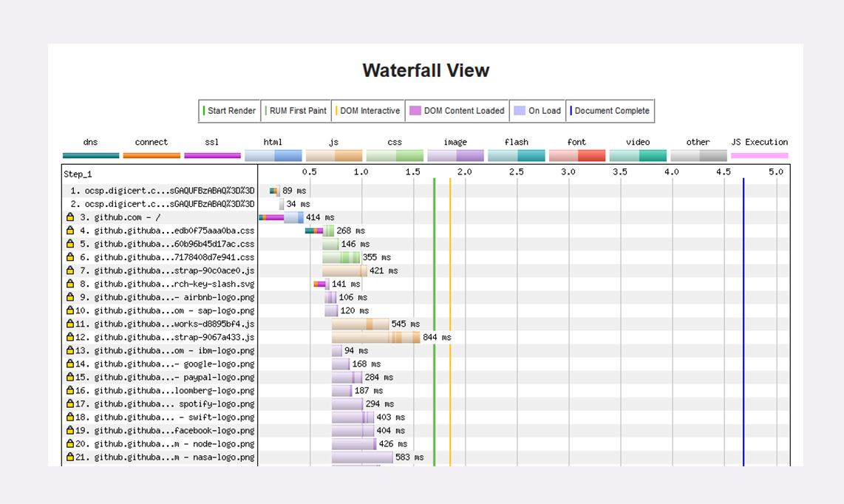
Task: Click the lock icon for the nasa-logo.png request
Action: pyautogui.click(x=70, y=457)
